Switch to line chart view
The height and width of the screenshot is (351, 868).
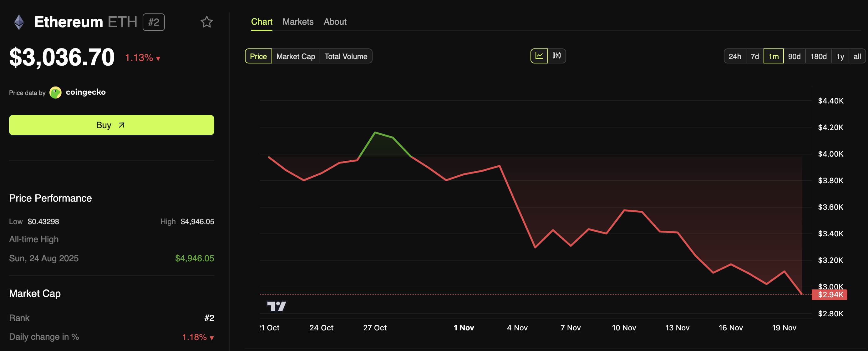539,56
